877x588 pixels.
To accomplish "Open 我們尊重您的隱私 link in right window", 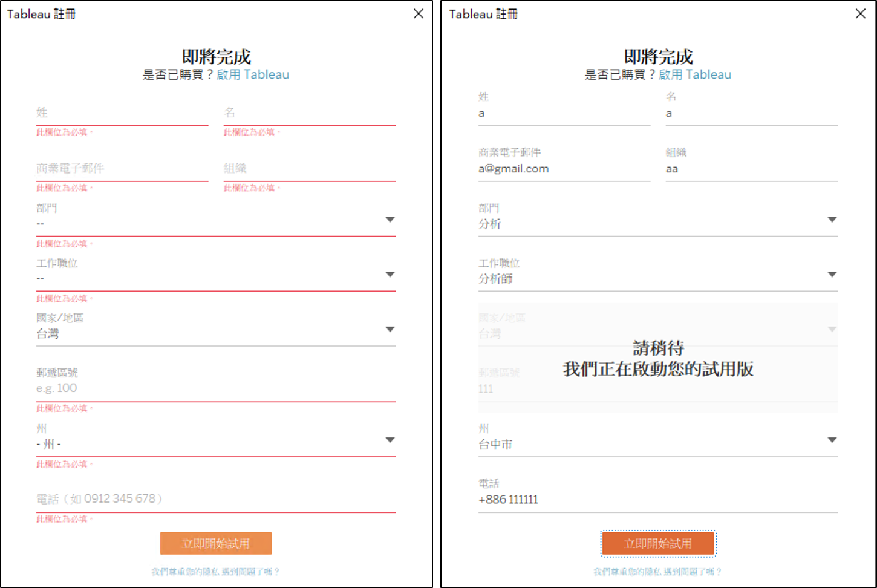I will (x=627, y=572).
